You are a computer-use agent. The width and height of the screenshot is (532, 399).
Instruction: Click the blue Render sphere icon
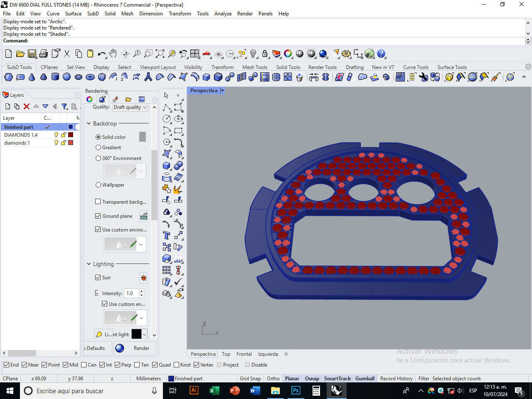coord(323,54)
